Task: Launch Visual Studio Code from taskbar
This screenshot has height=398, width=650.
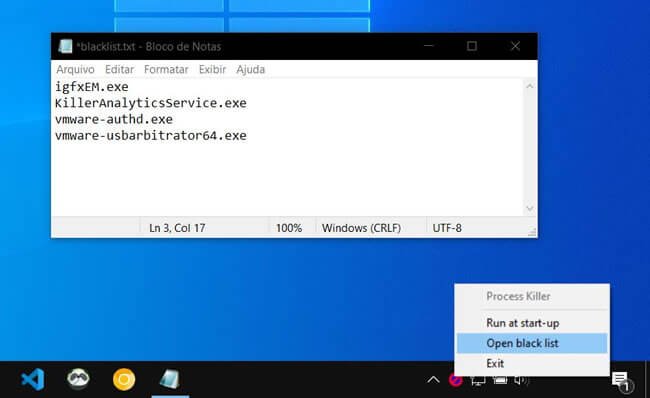Action: (x=32, y=379)
